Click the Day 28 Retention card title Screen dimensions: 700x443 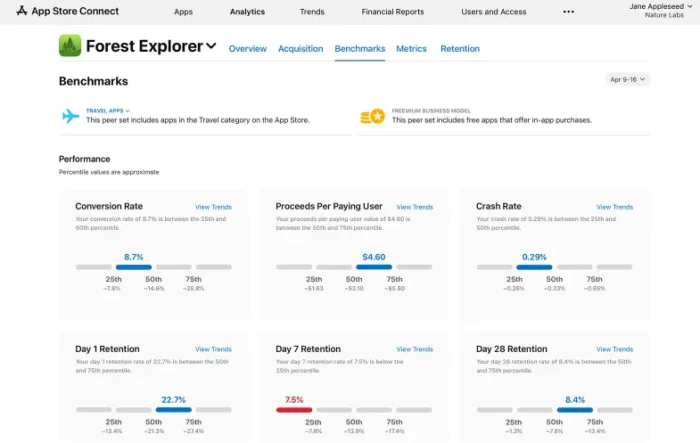[x=511, y=349]
